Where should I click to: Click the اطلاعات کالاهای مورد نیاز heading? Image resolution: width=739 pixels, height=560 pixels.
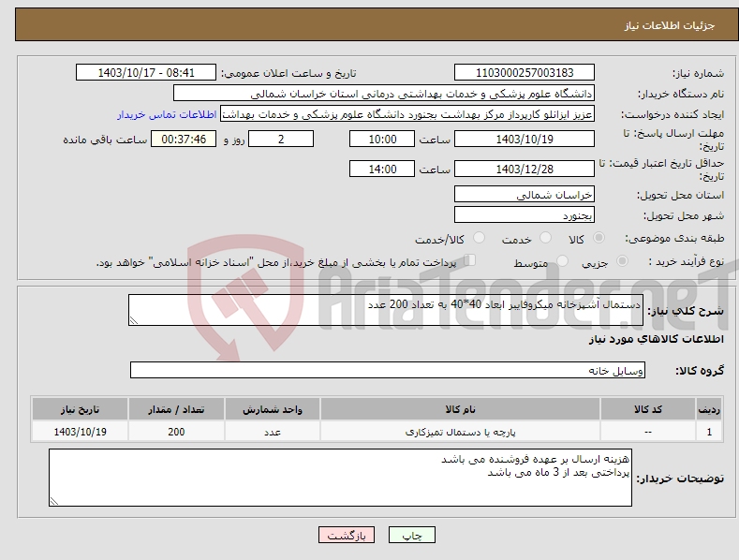656,339
